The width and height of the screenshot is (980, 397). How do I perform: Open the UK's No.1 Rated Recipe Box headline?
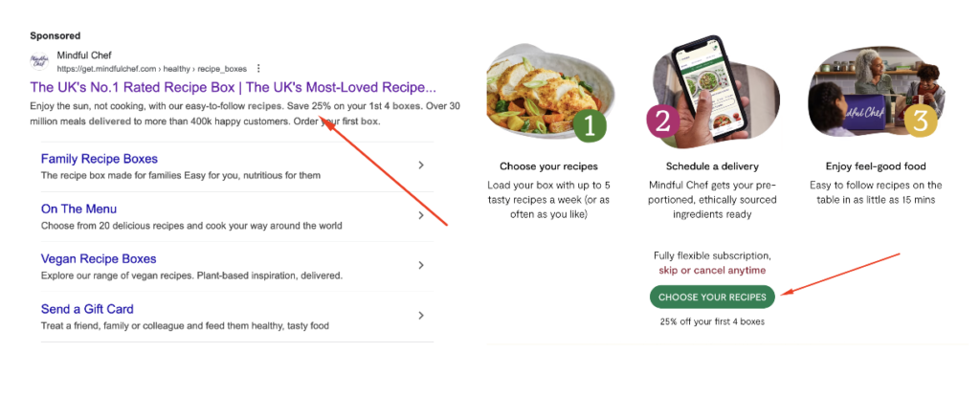click(233, 86)
